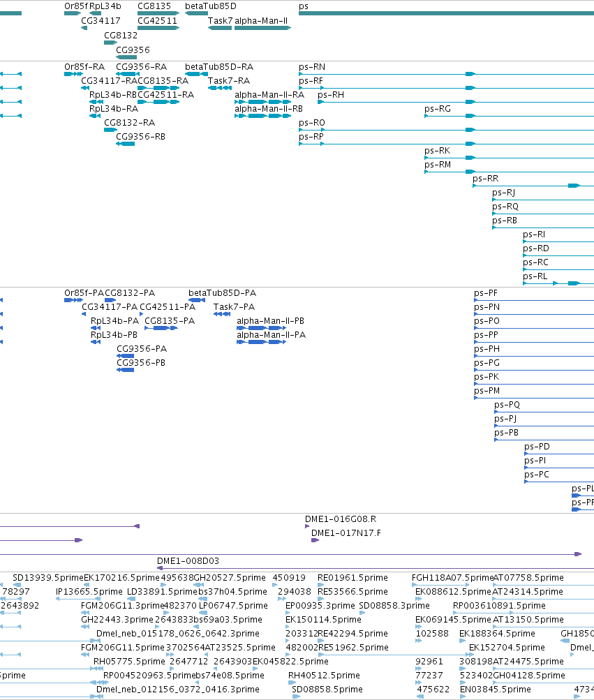Select the ps-RO transcript
Image resolution: width=594 pixels, height=700 pixels.
[446, 130]
